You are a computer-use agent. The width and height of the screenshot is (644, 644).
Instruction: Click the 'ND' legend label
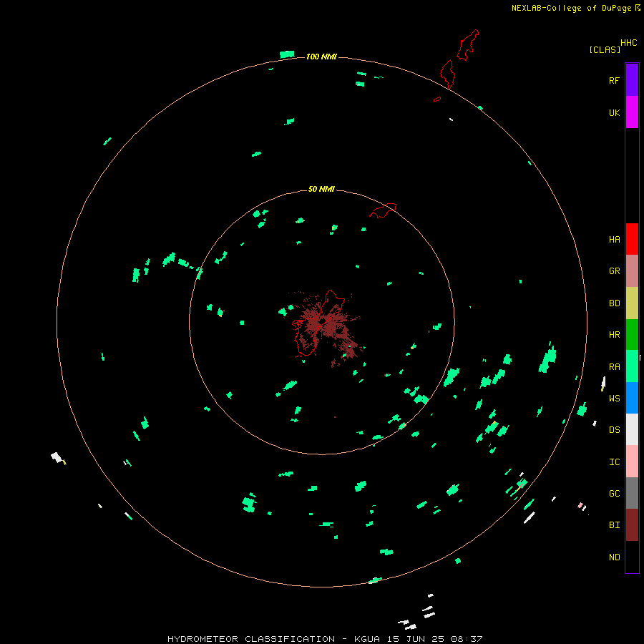tap(614, 557)
